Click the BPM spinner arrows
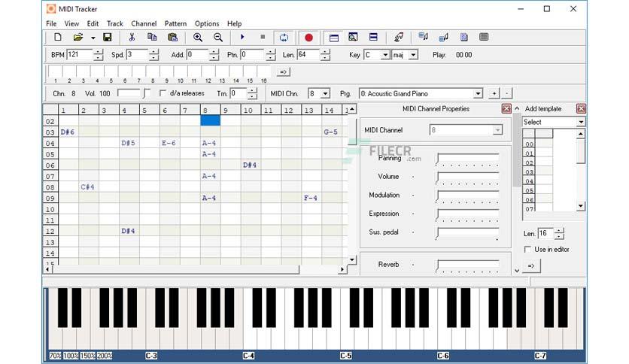 pyautogui.click(x=99, y=55)
